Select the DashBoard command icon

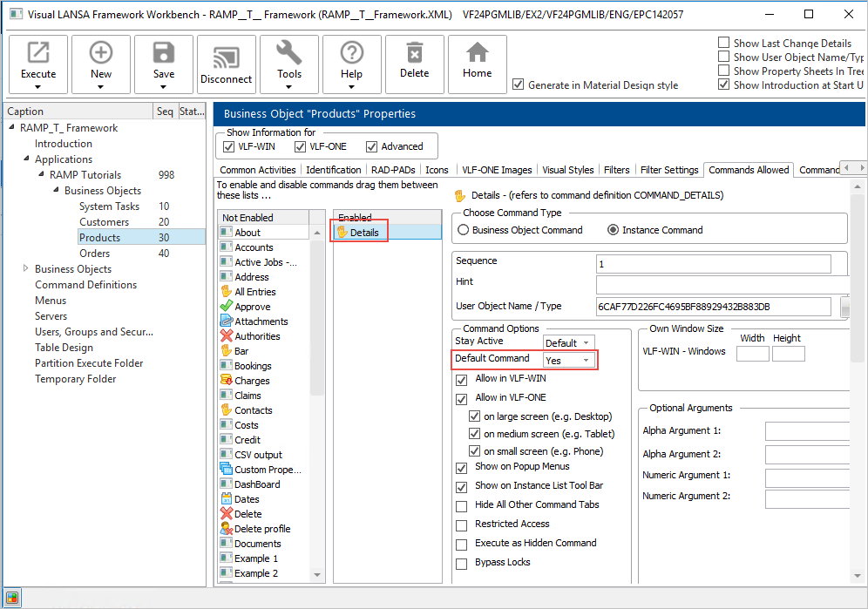pos(227,484)
